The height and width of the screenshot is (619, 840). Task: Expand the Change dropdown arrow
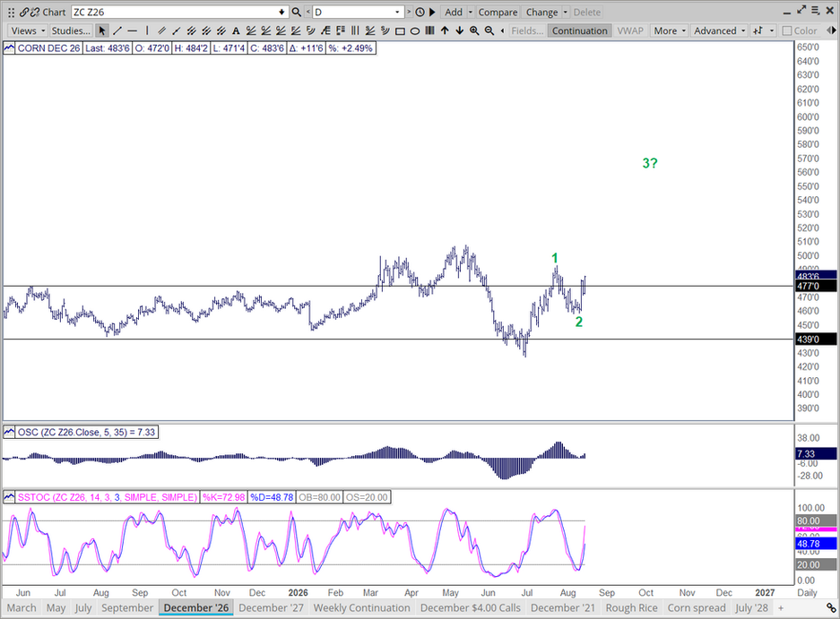(x=565, y=12)
